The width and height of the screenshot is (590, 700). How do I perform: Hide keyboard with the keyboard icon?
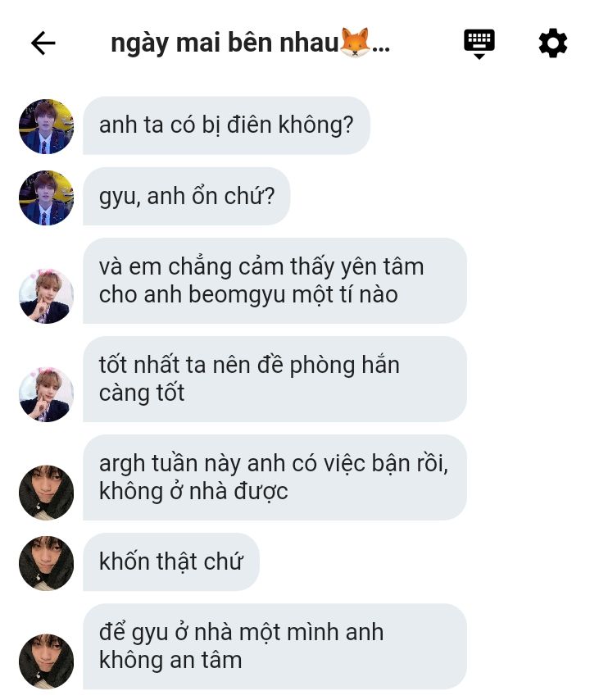479,43
